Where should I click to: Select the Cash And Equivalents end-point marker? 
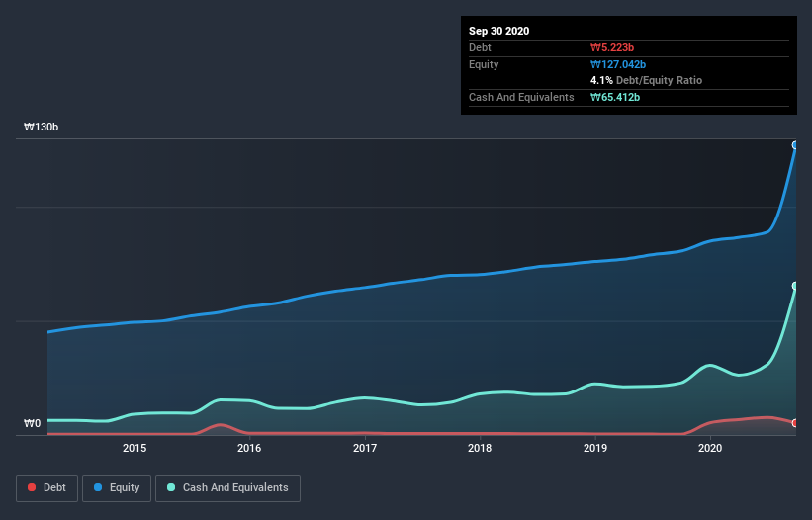click(x=795, y=286)
